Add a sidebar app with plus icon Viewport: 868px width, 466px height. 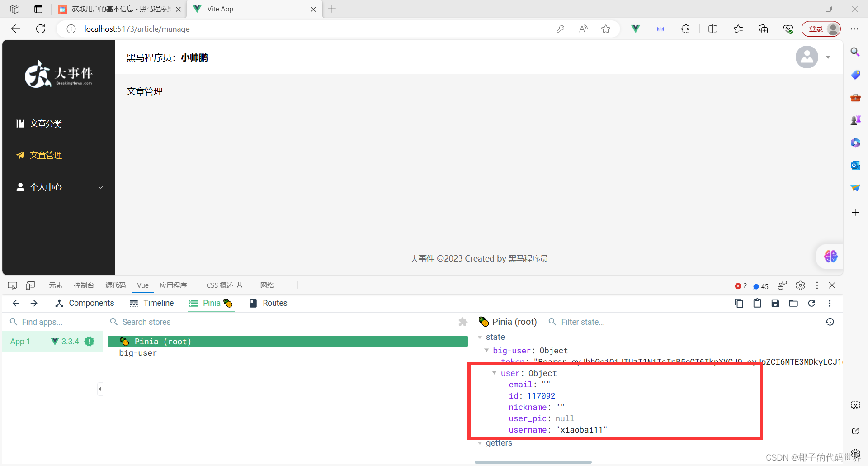pyautogui.click(x=855, y=212)
